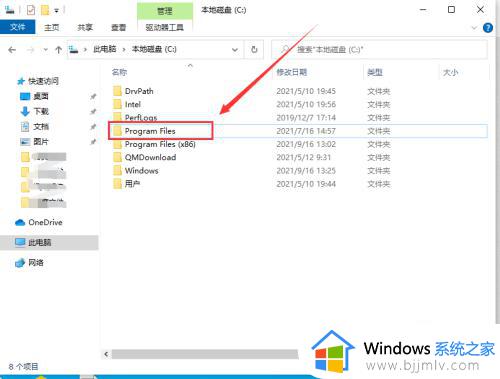Go up one level with up arrow

point(59,50)
